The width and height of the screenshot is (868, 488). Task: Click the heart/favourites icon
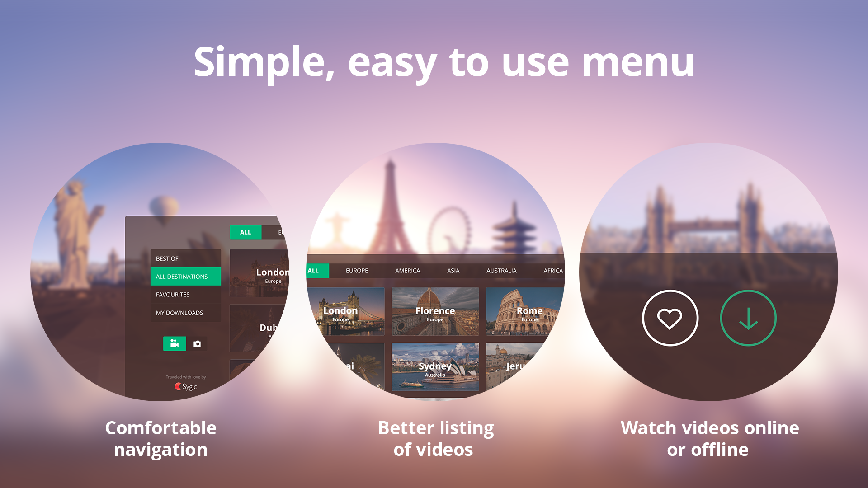tap(670, 318)
